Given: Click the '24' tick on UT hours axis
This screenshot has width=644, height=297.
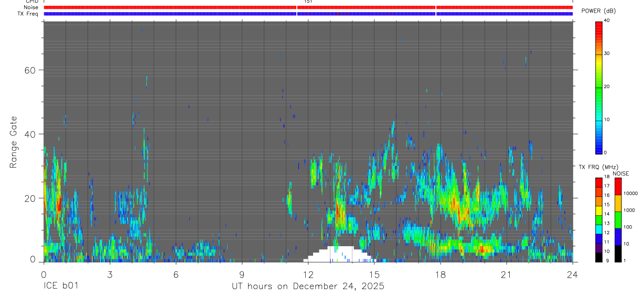Looking at the screenshot, I should click(573, 274).
